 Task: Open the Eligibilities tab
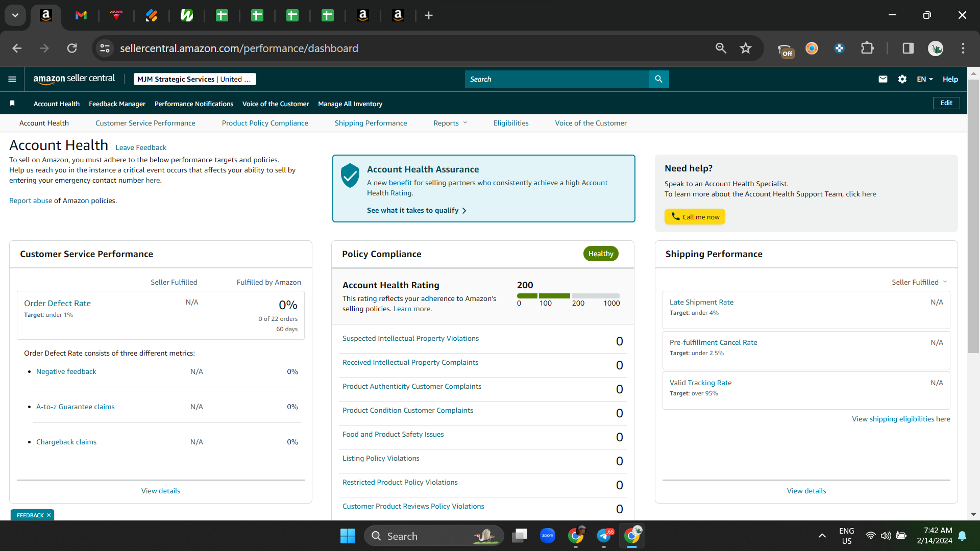pyautogui.click(x=511, y=123)
